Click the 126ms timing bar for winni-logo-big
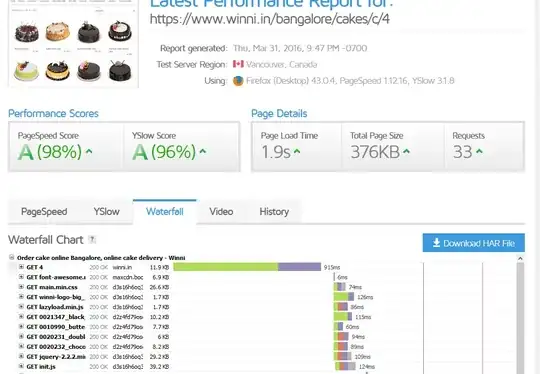The height and width of the screenshot is (374, 540). 344,297
